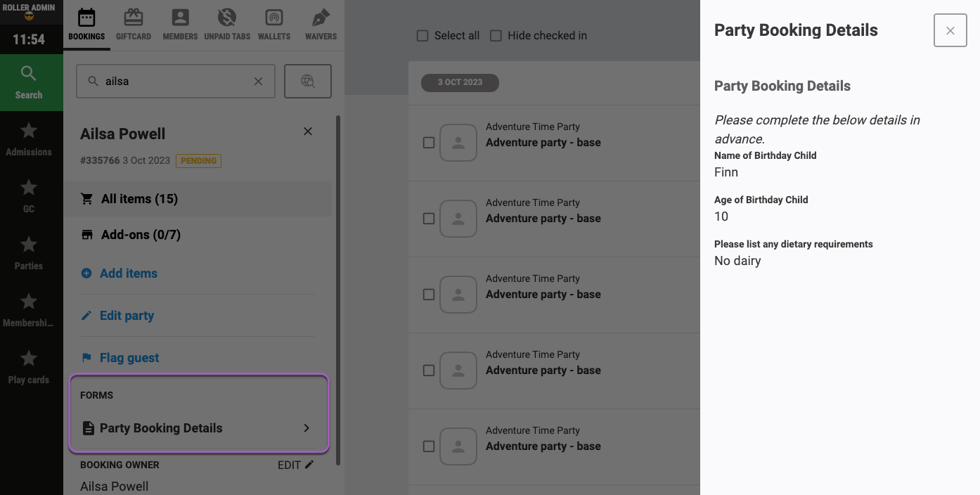Clear the ailsa search text

click(x=258, y=82)
